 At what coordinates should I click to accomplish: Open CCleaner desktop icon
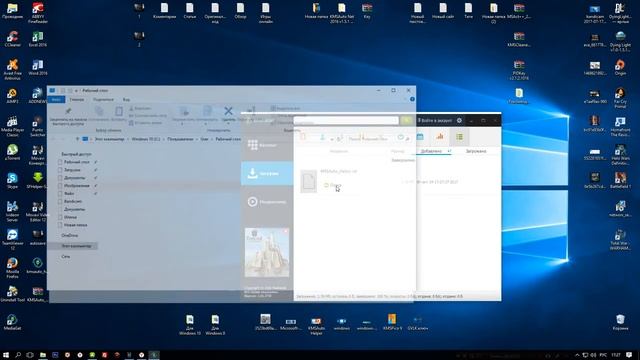(x=12, y=39)
